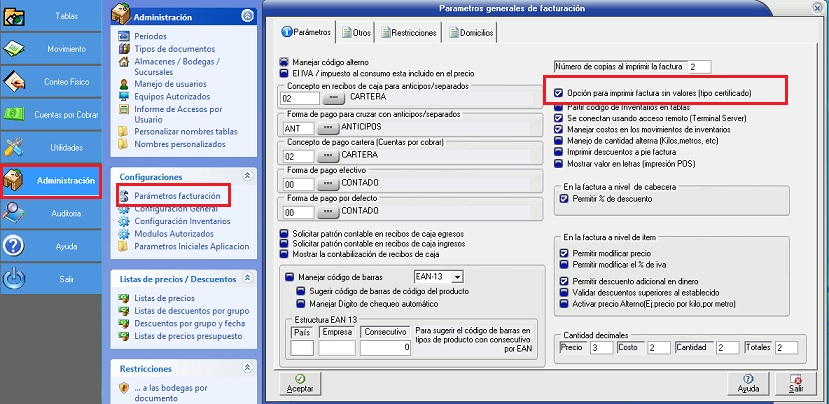Switch to the Restricciones tab
829x404 pixels.
click(x=408, y=33)
